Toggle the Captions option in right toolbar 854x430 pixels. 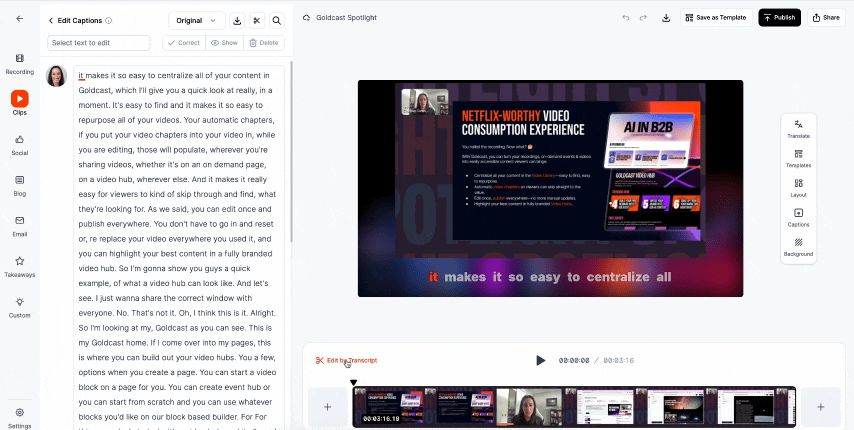click(x=798, y=217)
